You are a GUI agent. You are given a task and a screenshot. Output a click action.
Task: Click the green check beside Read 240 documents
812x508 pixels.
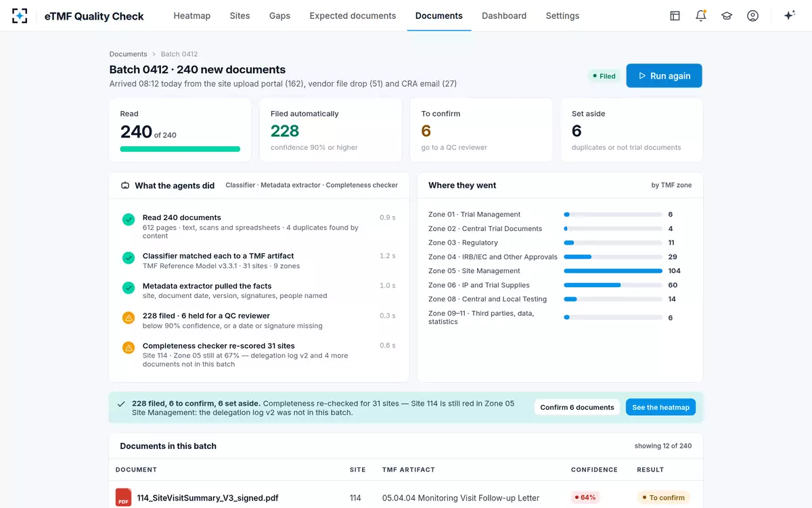[x=128, y=219]
